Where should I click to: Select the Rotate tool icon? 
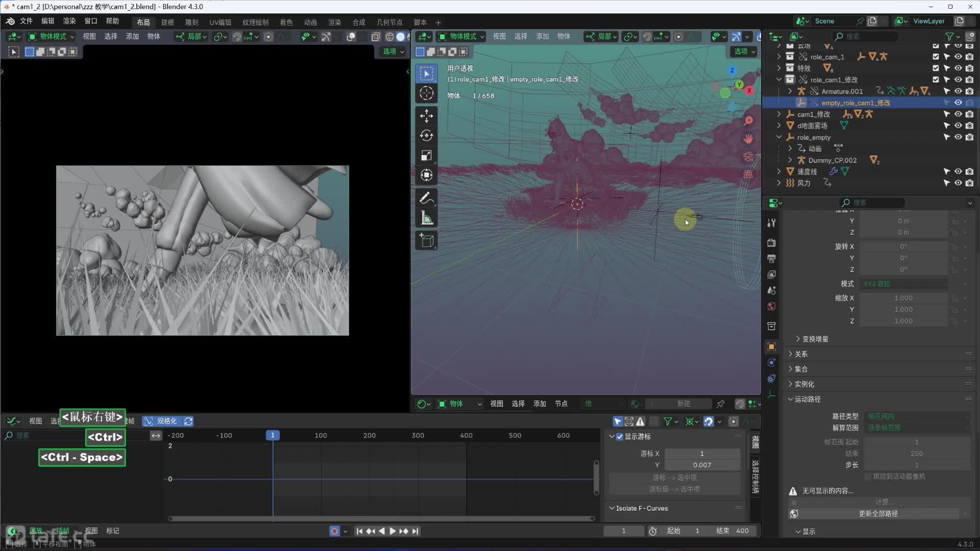[x=426, y=136]
